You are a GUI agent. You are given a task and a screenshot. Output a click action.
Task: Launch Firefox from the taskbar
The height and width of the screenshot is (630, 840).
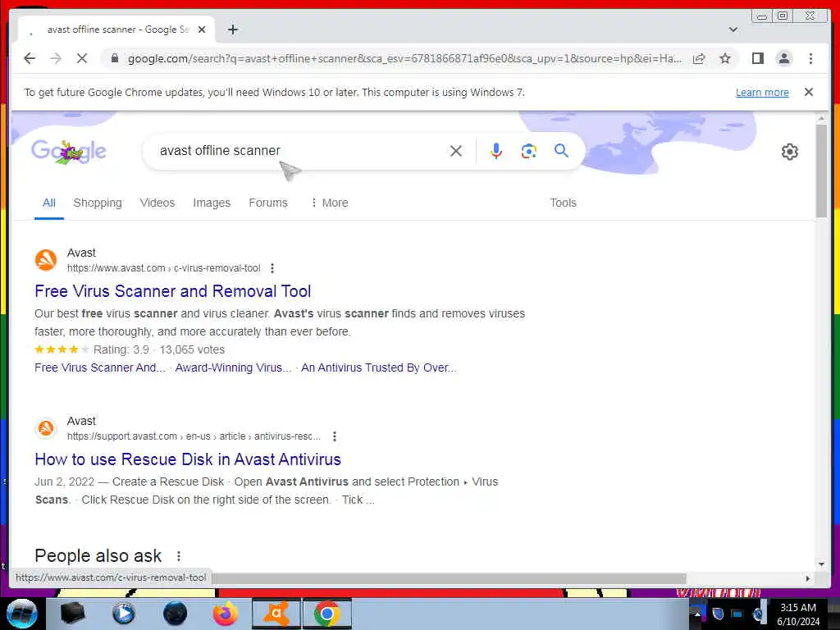pyautogui.click(x=226, y=614)
